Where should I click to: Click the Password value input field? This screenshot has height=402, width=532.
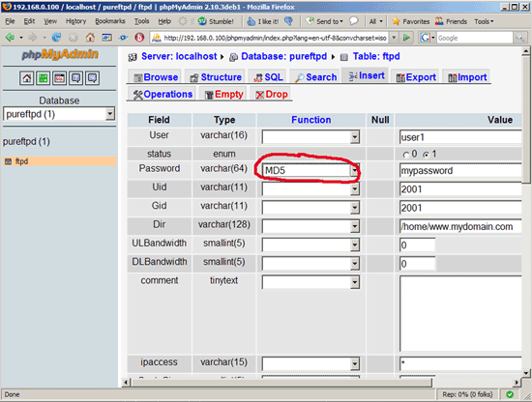[460, 170]
